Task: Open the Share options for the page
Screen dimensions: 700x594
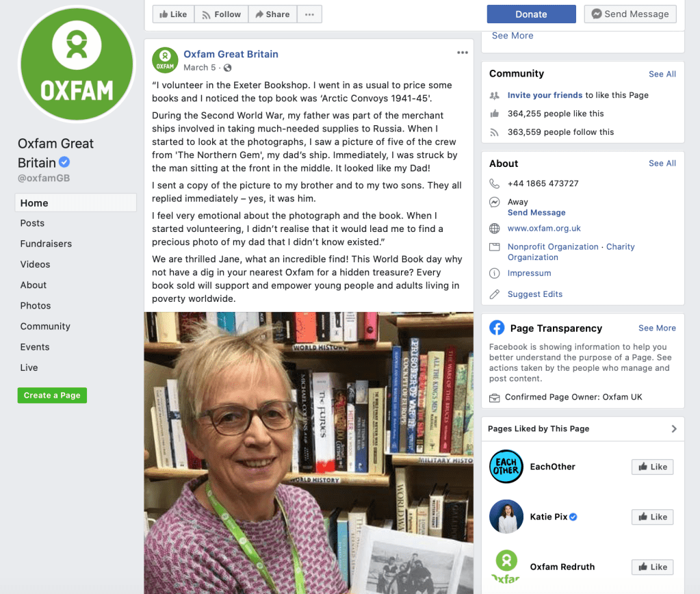Action: [272, 14]
